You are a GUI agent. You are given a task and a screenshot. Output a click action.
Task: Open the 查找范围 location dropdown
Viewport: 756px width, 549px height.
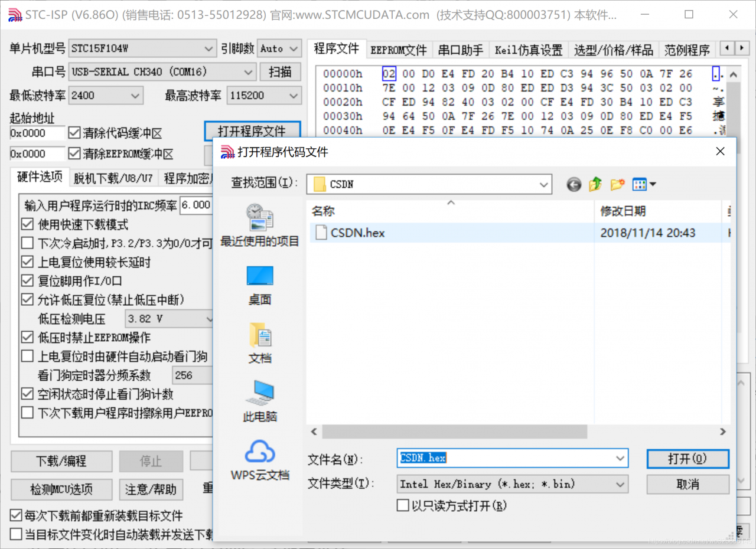[543, 184]
